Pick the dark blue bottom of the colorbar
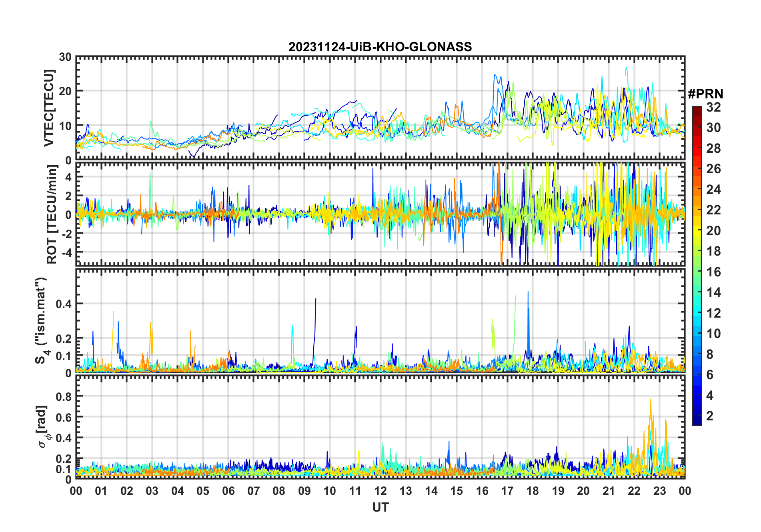The height and width of the screenshot is (532, 761). tap(697, 422)
